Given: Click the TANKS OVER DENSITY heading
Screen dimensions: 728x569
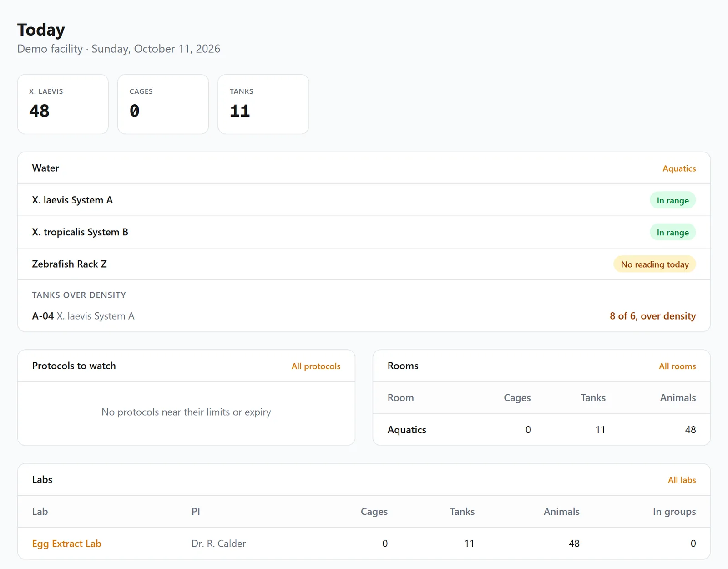Looking at the screenshot, I should pos(79,295).
